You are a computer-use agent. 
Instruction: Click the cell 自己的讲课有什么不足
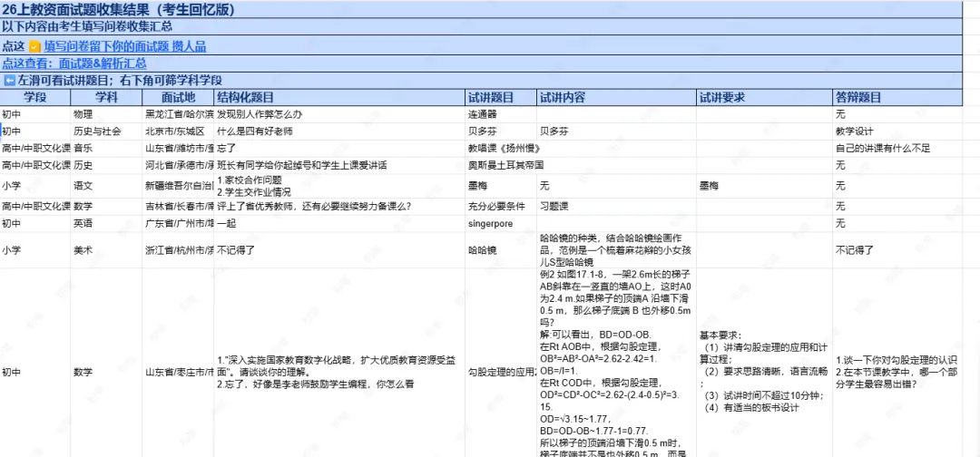897,149
